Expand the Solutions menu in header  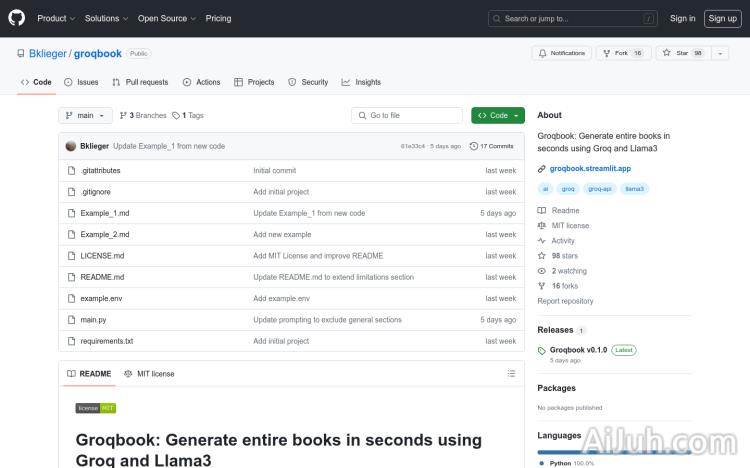point(105,18)
